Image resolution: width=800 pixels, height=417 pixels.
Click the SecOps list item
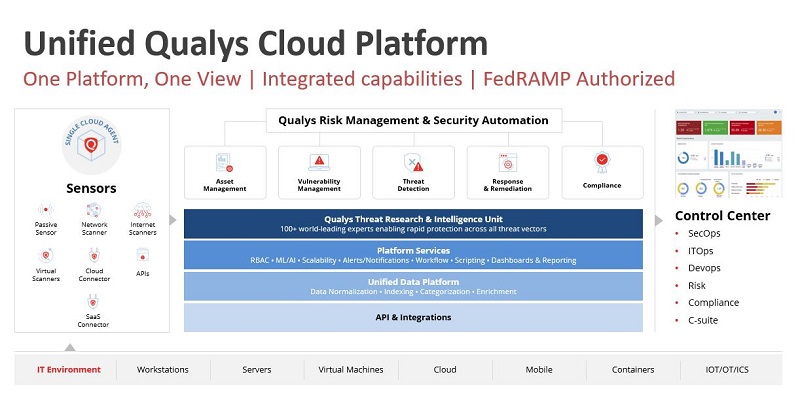pyautogui.click(x=704, y=234)
